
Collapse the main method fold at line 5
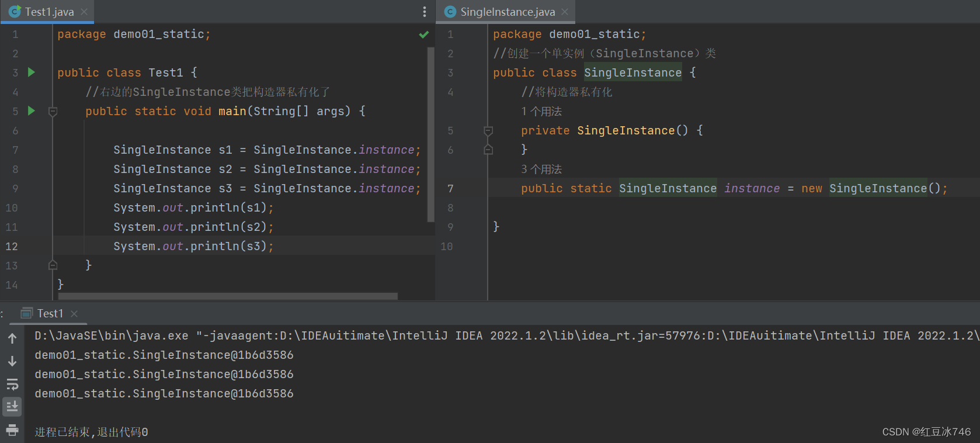[x=53, y=112]
